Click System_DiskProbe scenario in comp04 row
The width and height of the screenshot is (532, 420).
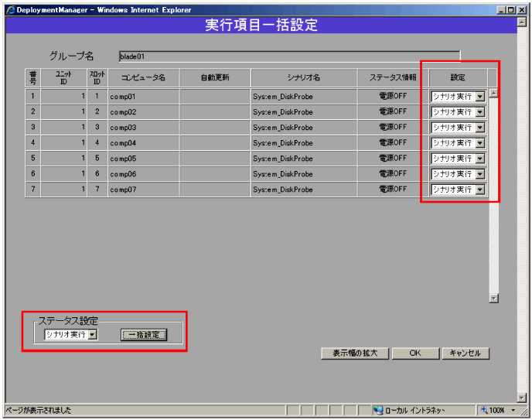point(283,143)
